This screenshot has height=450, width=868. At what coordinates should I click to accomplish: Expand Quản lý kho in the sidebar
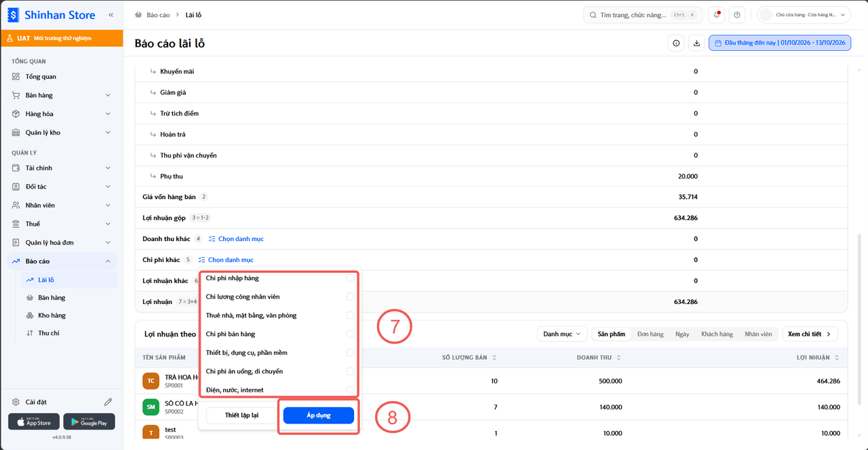point(62,132)
